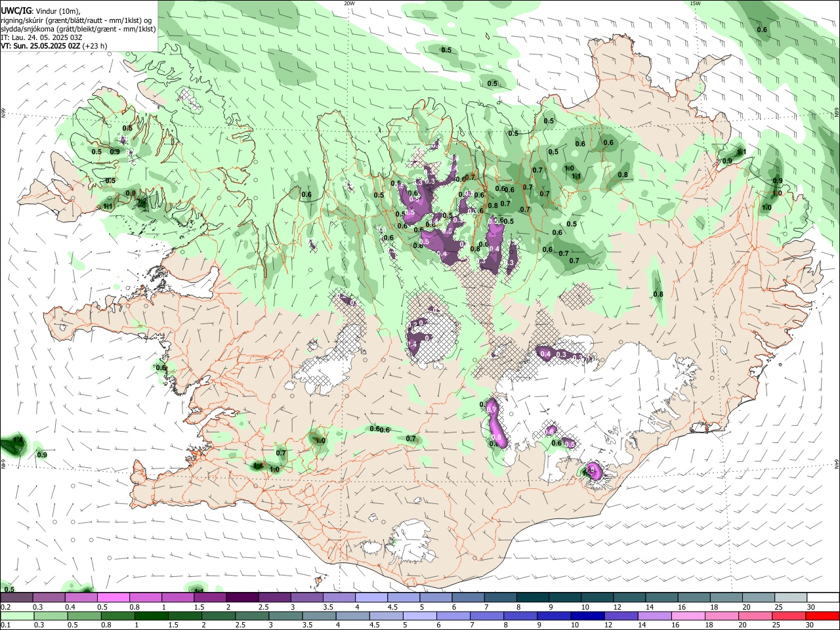Click the 0.4 label under the upper legend row
Screen dimensions: 840x630
coord(70,607)
